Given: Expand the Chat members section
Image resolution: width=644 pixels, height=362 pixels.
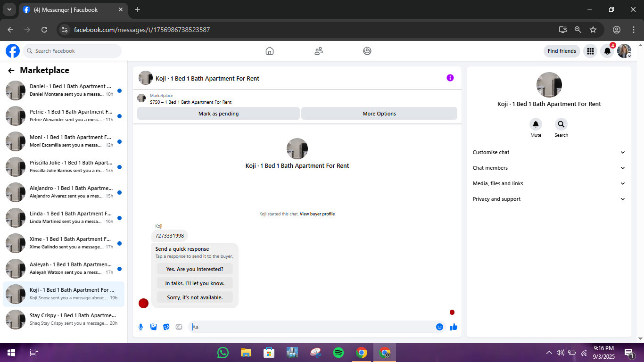Looking at the screenshot, I should [x=549, y=168].
